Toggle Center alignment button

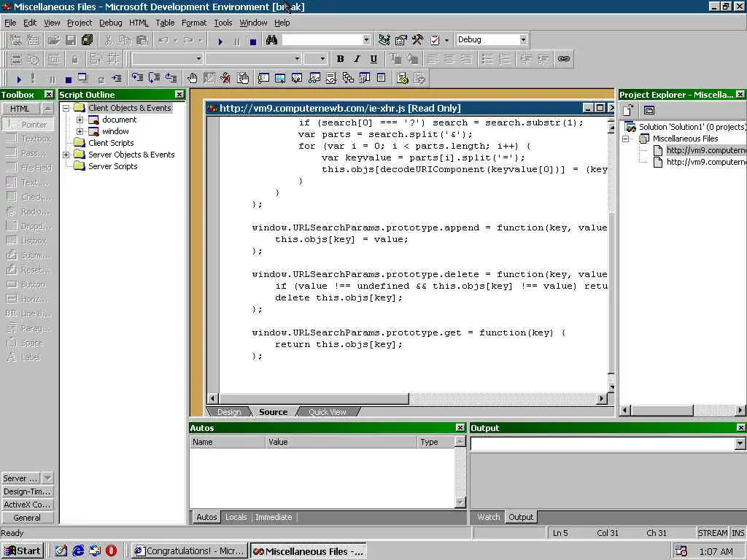coord(449,58)
